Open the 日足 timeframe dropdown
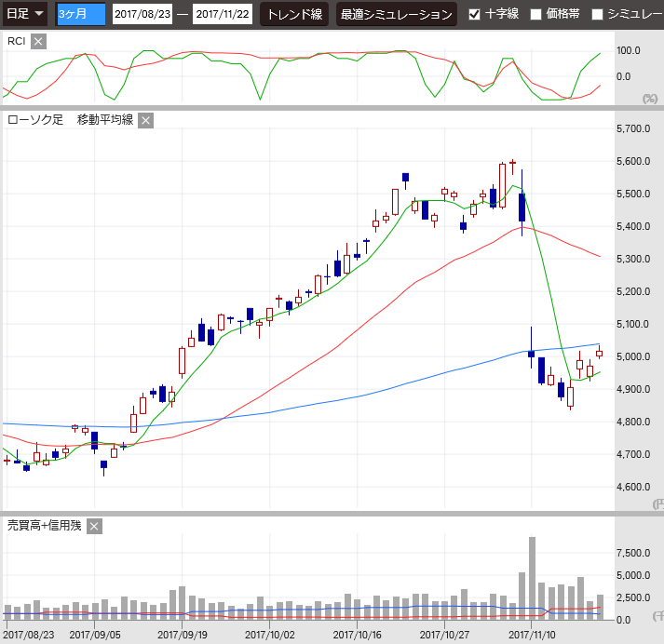This screenshot has width=664, height=644. point(25,14)
